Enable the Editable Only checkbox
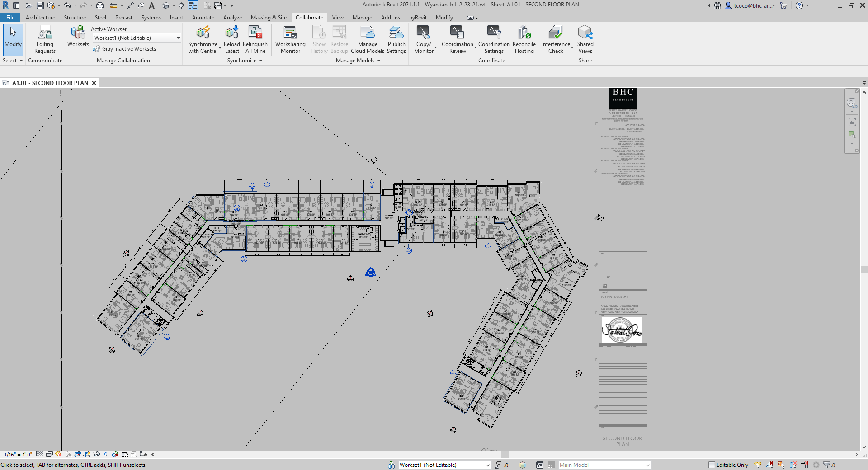 click(x=712, y=465)
